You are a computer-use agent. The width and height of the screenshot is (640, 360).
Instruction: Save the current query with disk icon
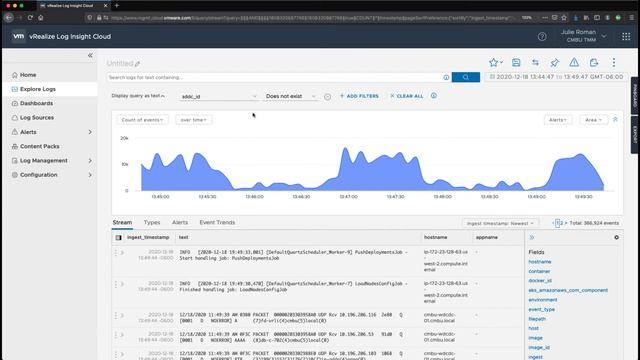tap(516, 63)
